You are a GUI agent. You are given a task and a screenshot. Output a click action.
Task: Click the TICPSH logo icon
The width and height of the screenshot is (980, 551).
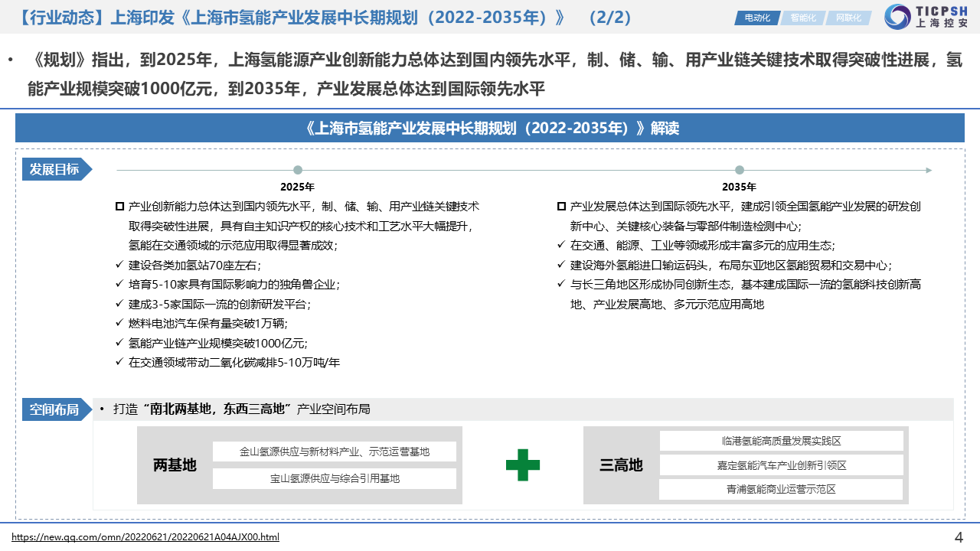(x=897, y=17)
